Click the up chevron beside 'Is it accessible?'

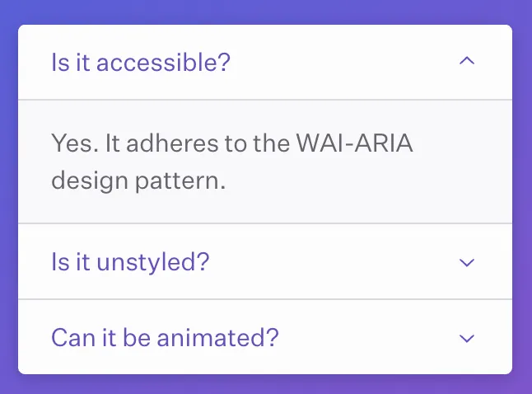(x=467, y=62)
